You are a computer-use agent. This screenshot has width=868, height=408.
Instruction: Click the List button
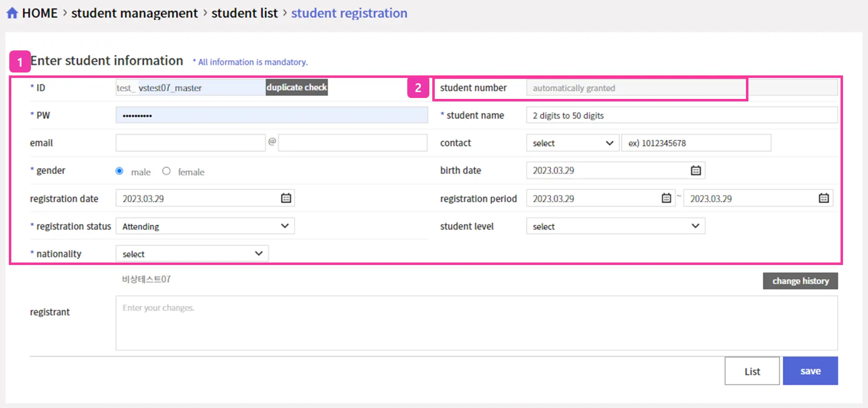(x=752, y=371)
